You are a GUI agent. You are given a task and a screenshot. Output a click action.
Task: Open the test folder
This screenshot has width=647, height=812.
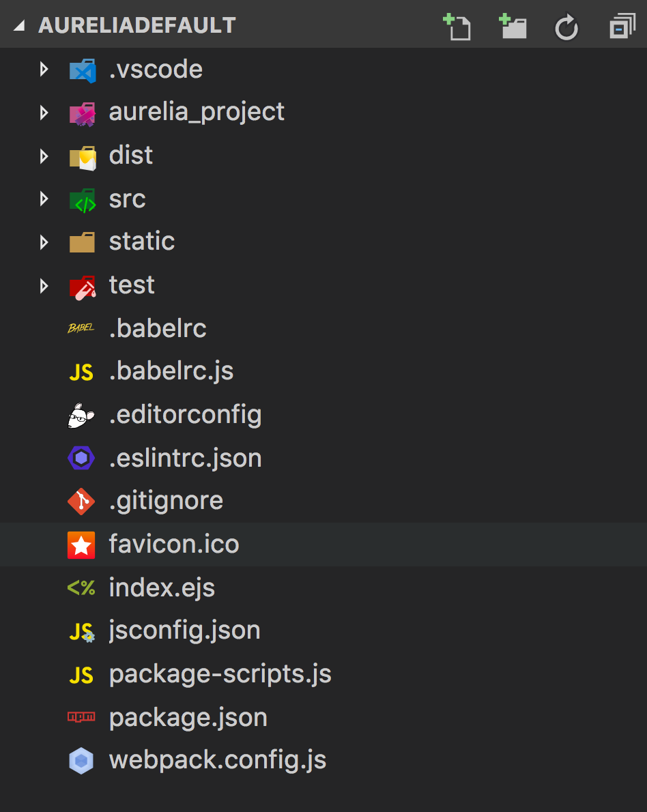tap(132, 285)
